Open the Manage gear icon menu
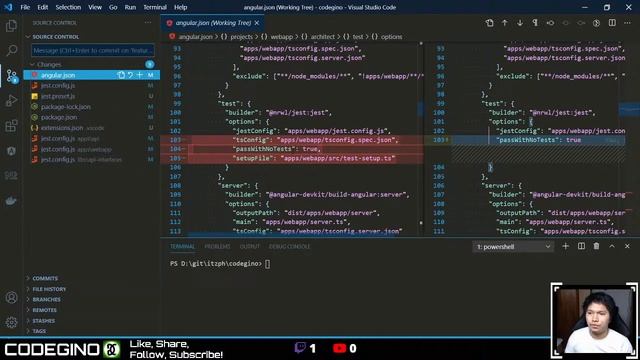The image size is (640, 360). (x=11, y=322)
